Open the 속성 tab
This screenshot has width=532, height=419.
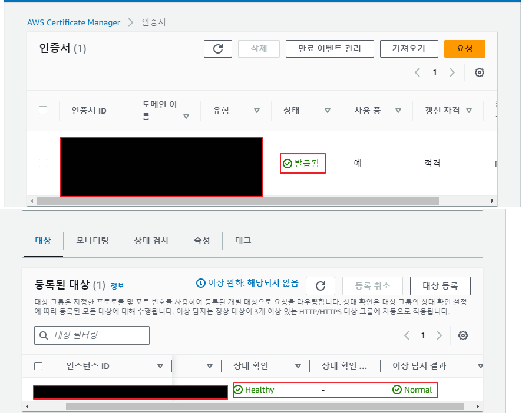pyautogui.click(x=202, y=240)
